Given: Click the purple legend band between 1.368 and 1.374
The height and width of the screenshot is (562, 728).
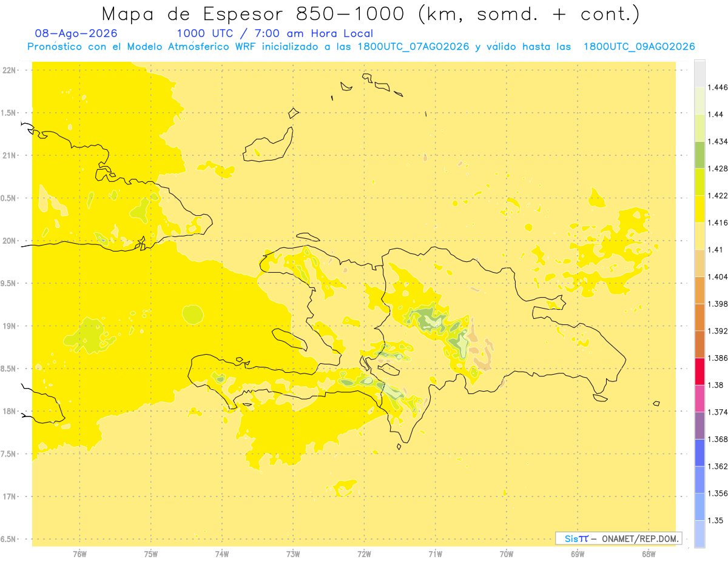Looking at the screenshot, I should point(699,425).
